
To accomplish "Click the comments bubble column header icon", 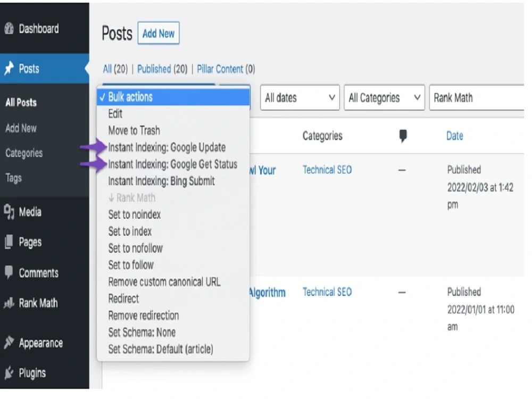I will point(403,136).
